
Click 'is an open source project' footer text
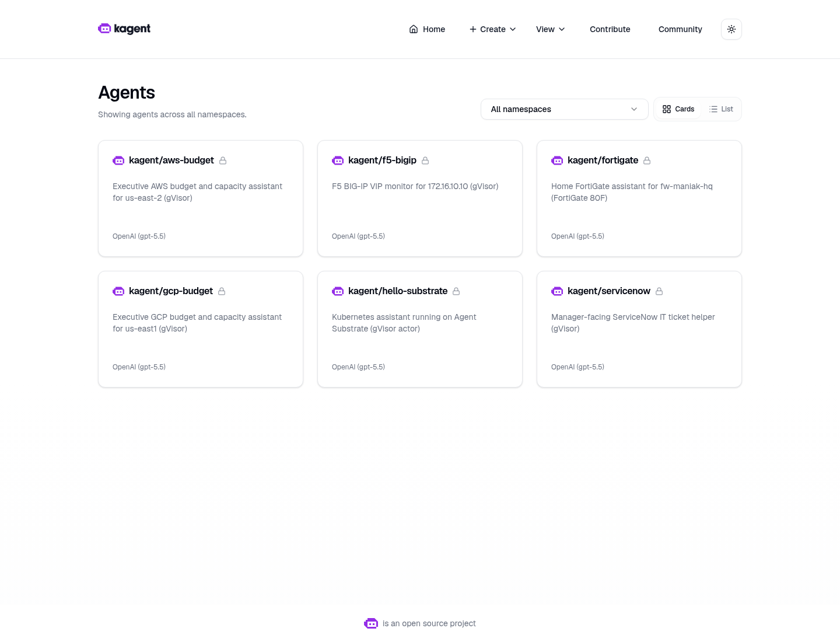click(x=429, y=623)
